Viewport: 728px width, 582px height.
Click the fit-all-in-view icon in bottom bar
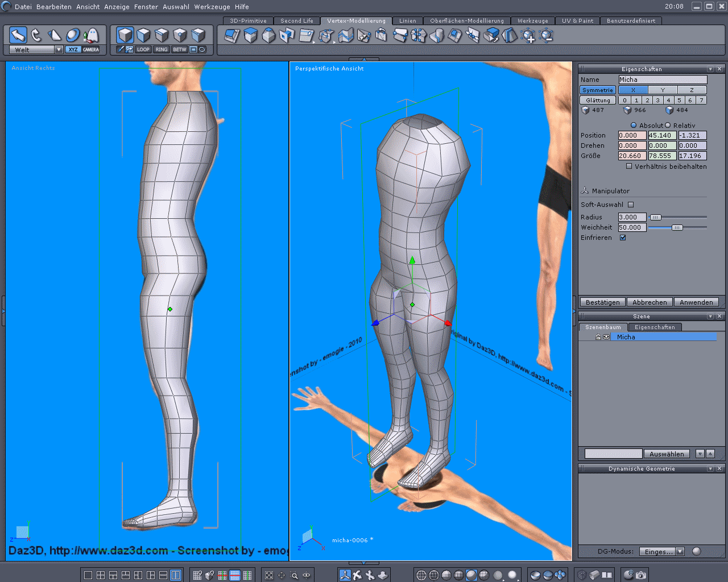(269, 575)
